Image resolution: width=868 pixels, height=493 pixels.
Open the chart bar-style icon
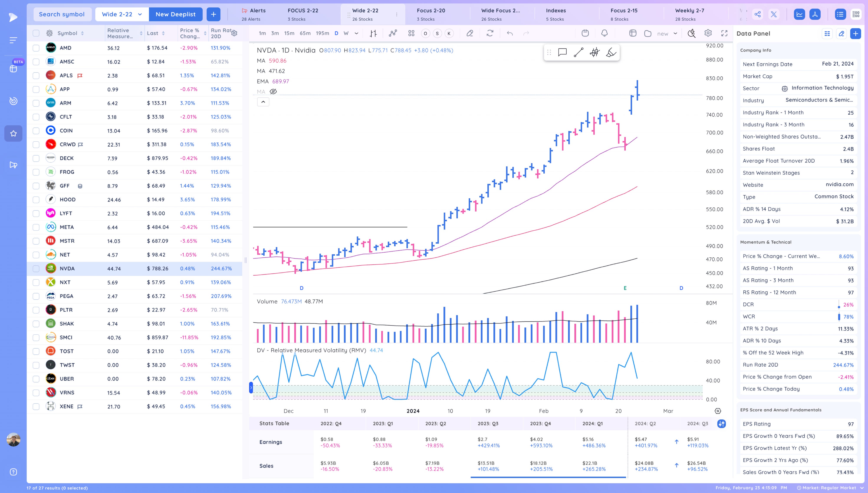(x=373, y=33)
